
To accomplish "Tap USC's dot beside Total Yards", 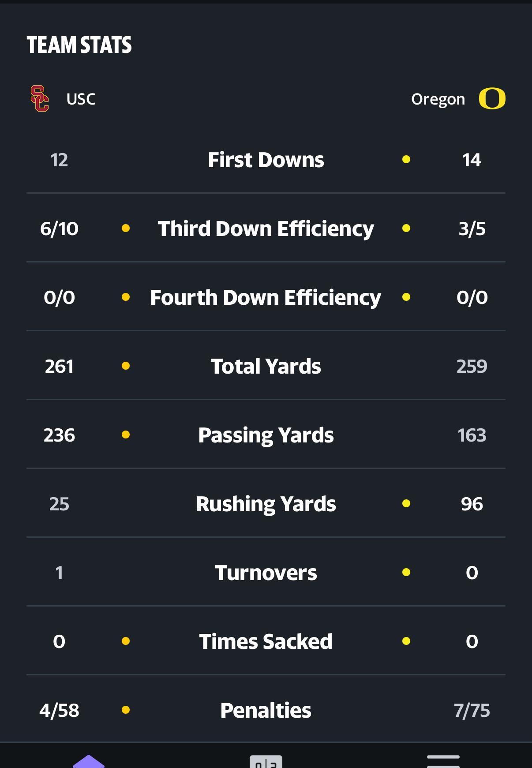I will [x=126, y=366].
